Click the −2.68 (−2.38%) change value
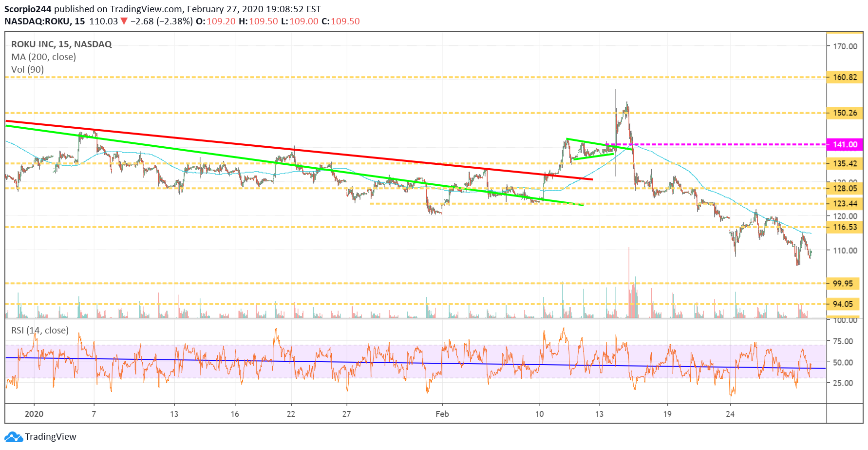 (162, 21)
